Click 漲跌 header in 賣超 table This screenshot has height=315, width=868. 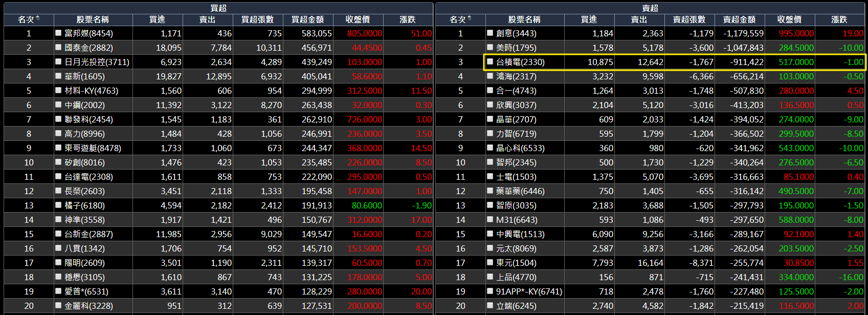click(839, 19)
